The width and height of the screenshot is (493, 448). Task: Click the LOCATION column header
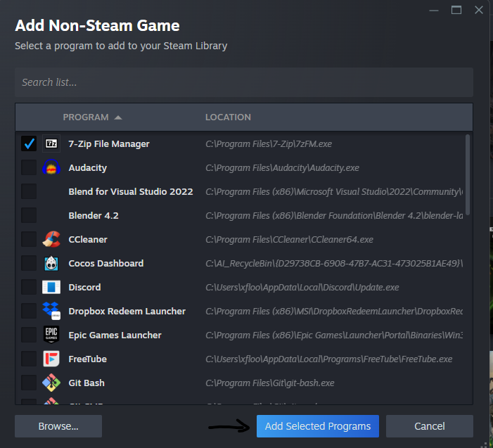228,117
